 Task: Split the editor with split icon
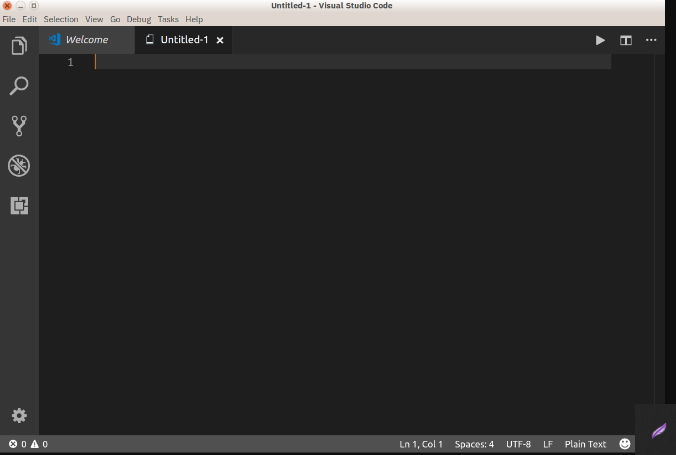click(626, 40)
